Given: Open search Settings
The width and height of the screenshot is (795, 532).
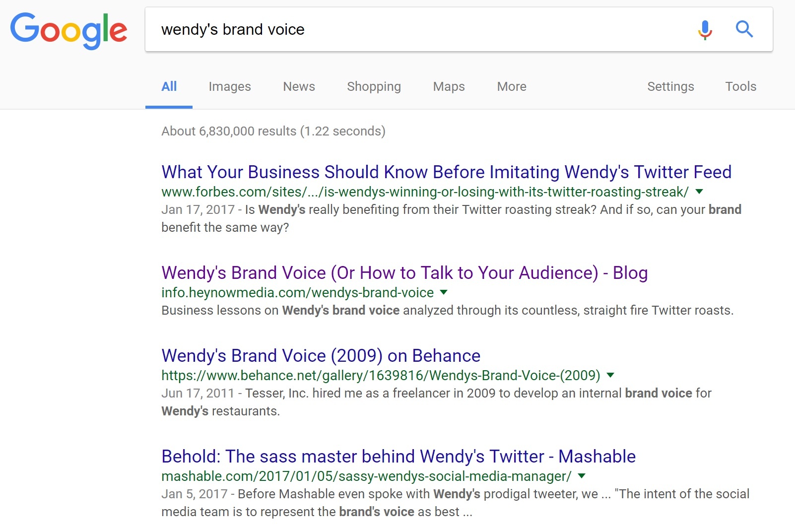Looking at the screenshot, I should 670,86.
